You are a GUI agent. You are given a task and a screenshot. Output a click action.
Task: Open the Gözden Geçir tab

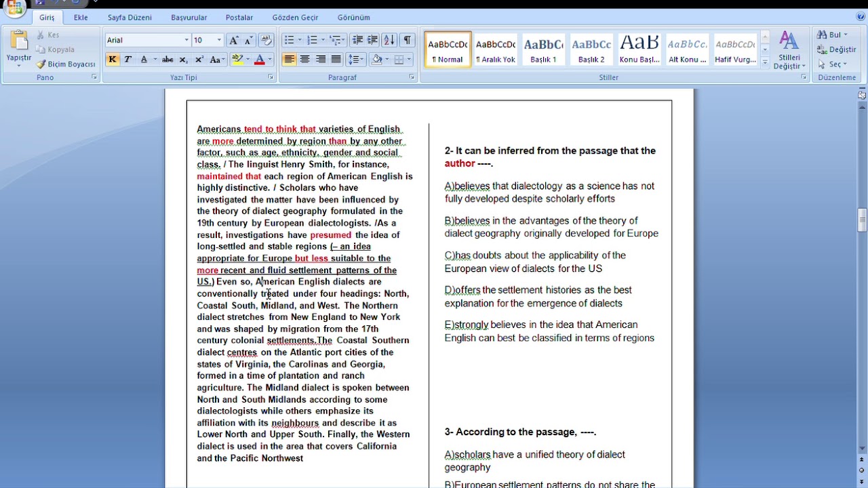[x=295, y=18]
